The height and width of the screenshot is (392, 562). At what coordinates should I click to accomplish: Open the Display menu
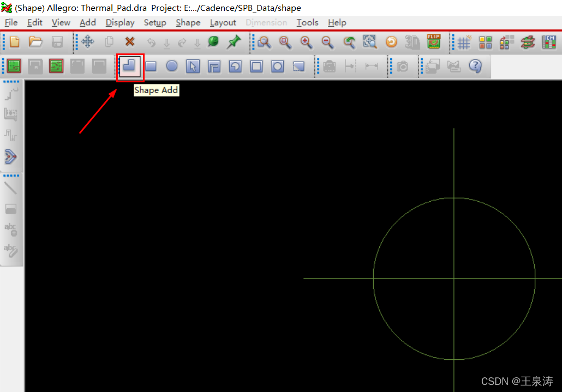coord(120,22)
